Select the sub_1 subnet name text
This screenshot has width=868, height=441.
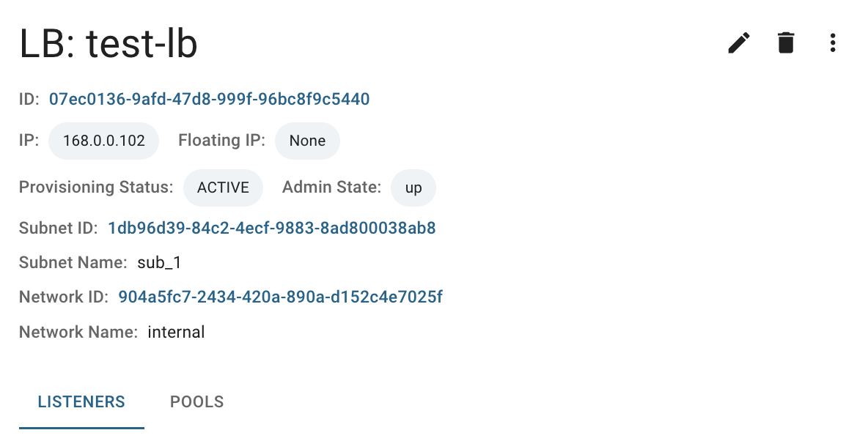pos(159,262)
